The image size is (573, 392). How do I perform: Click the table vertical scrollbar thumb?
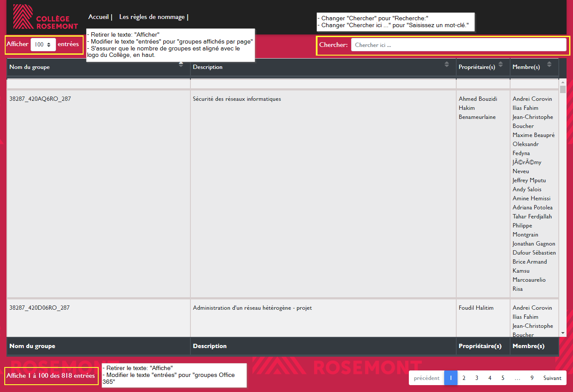[x=563, y=90]
